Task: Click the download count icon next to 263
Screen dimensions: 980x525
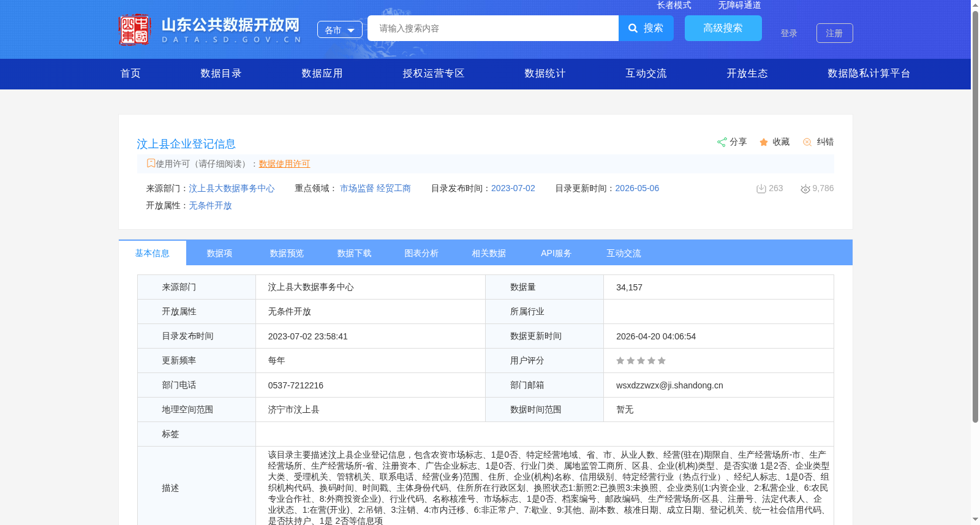Action: (x=761, y=189)
